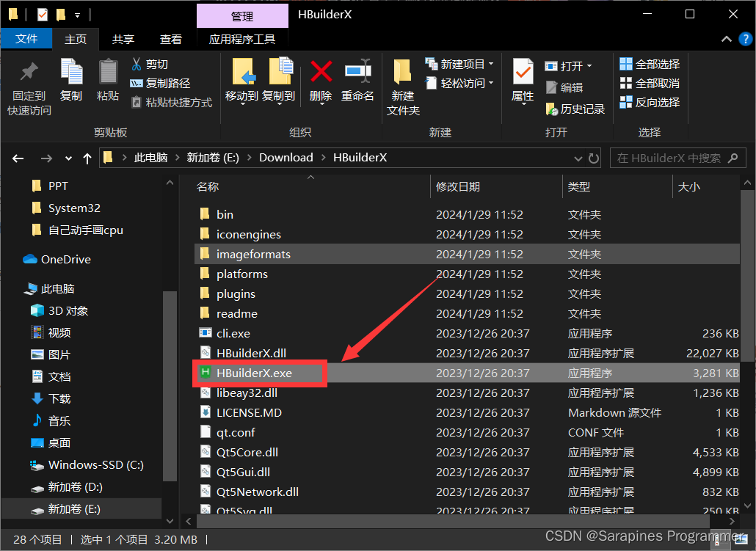Go forward with the right arrow
The height and width of the screenshot is (551, 756).
(x=46, y=158)
